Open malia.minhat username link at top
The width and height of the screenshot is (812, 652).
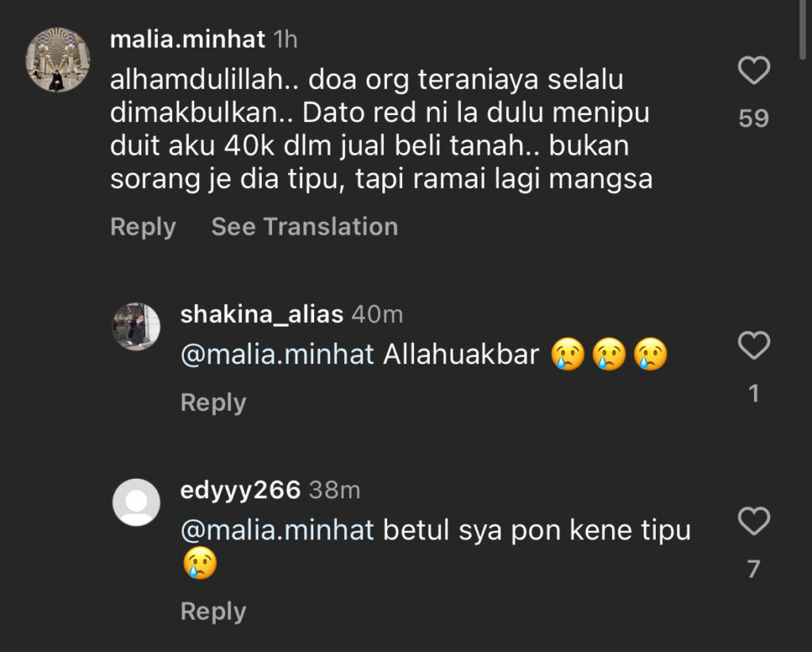pyautogui.click(x=187, y=40)
